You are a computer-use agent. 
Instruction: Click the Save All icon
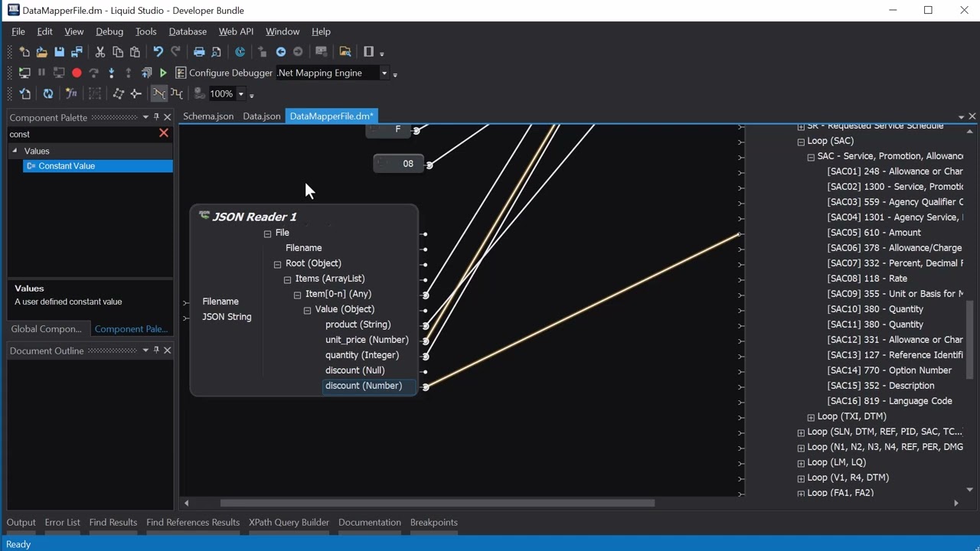[77, 52]
